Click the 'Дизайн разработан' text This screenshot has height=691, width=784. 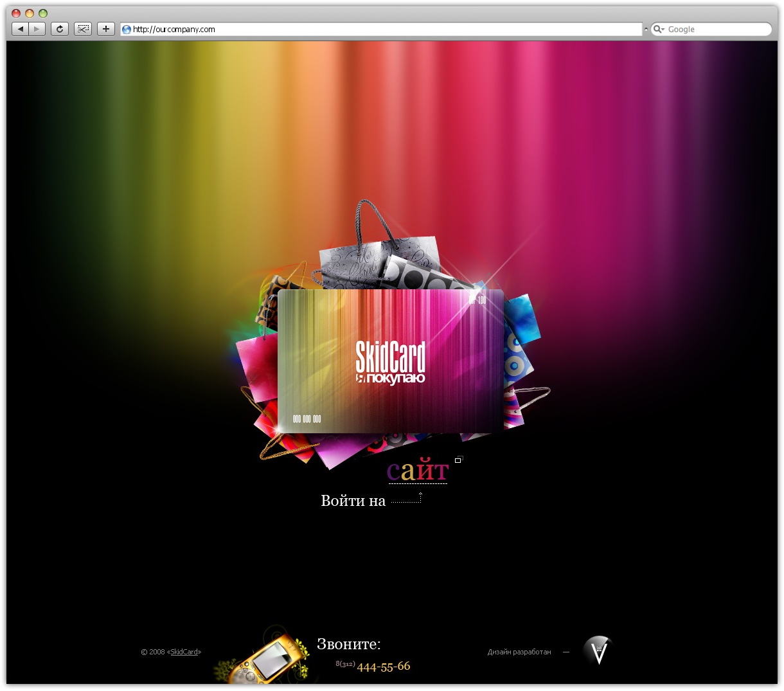coord(519,652)
